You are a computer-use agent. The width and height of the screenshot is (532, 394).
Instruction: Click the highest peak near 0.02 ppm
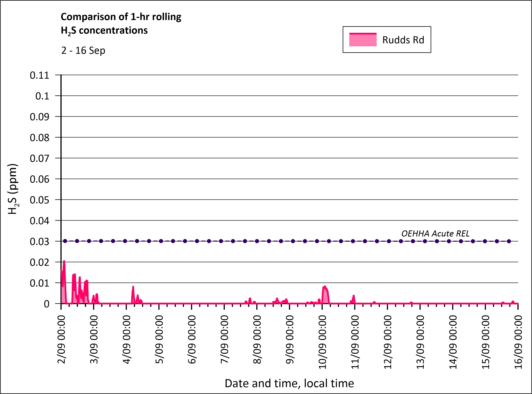coord(64,262)
